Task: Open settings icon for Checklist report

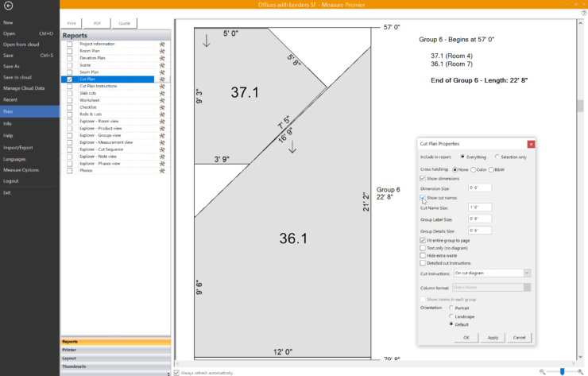Action: click(162, 107)
